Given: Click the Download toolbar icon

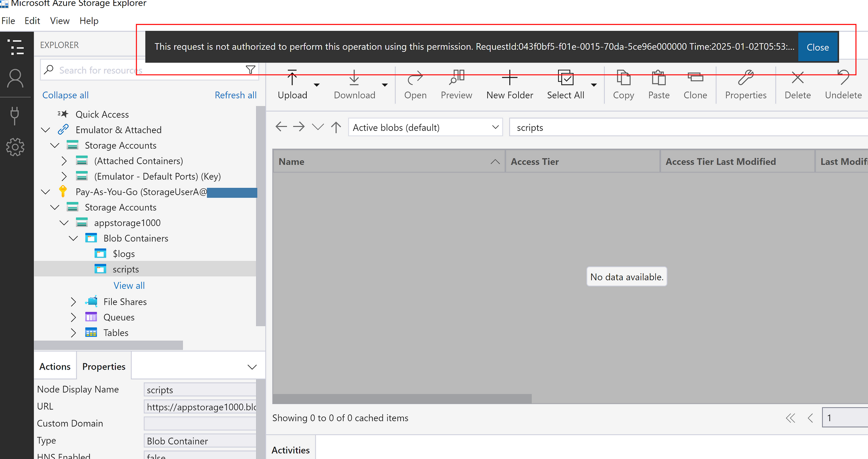Looking at the screenshot, I should point(354,78).
